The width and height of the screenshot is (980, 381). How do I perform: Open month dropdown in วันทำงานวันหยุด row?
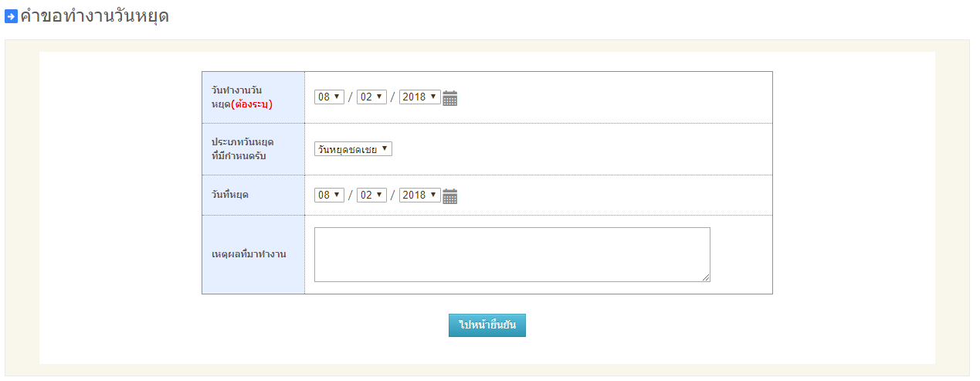click(371, 97)
